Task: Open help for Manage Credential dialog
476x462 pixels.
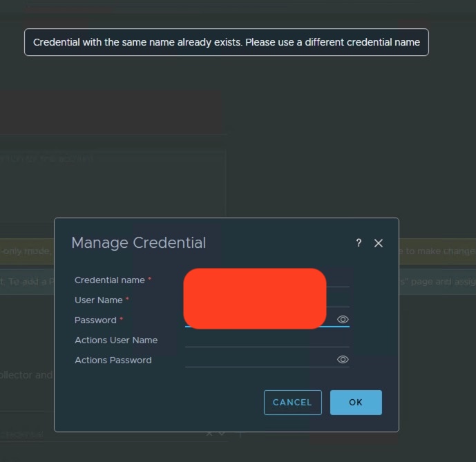Action: tap(359, 243)
